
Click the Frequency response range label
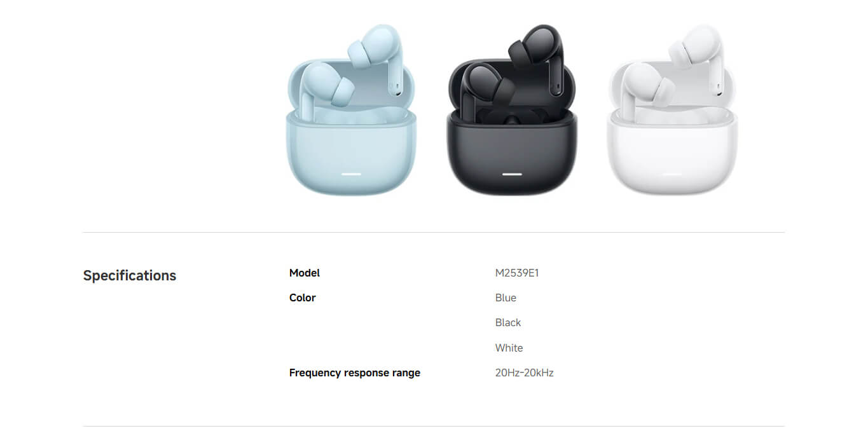(355, 373)
